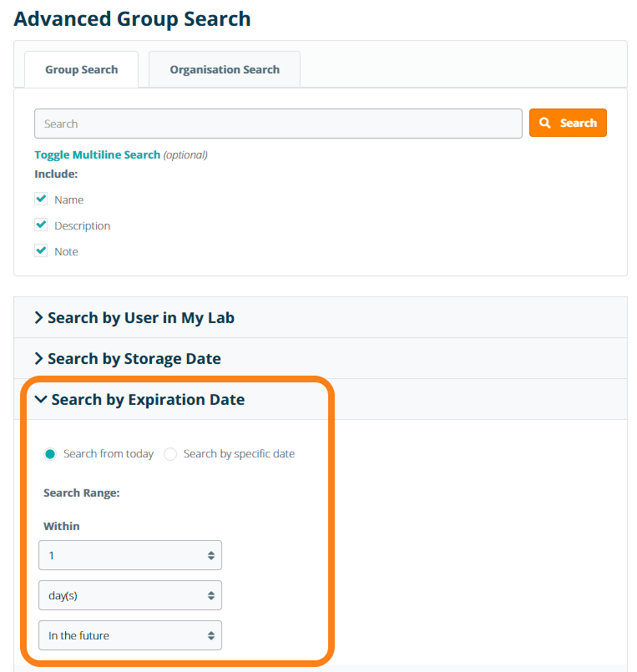Expand the Search by Storage Date heading
637x672 pixels.
coord(134,359)
